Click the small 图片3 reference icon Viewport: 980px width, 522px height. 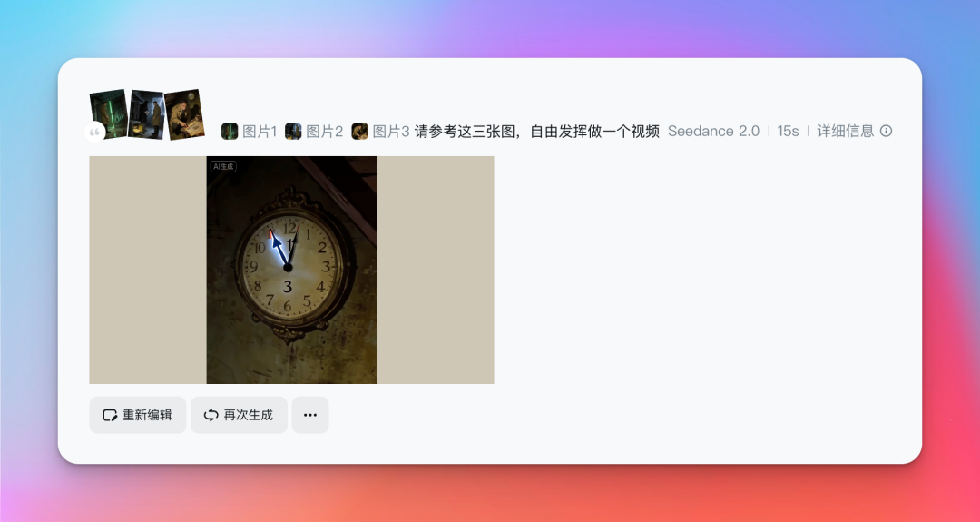click(x=359, y=132)
